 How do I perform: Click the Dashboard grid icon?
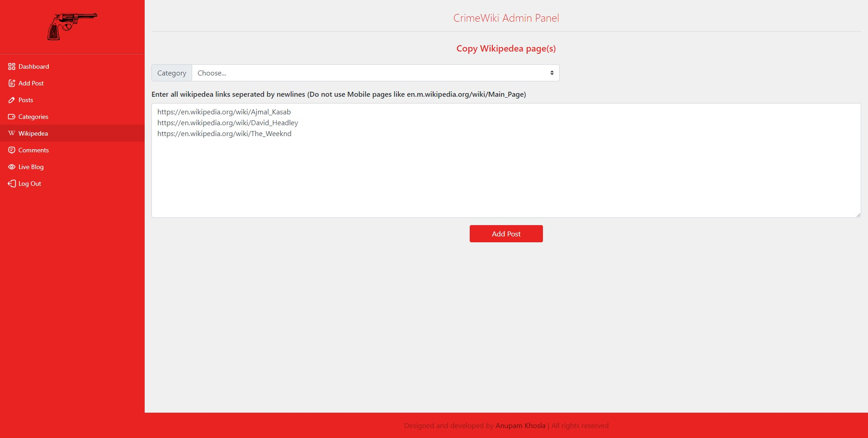tap(12, 66)
